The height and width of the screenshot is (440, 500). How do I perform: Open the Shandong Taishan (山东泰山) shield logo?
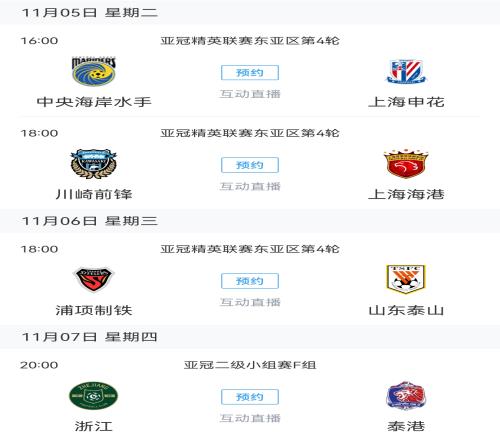(x=406, y=279)
